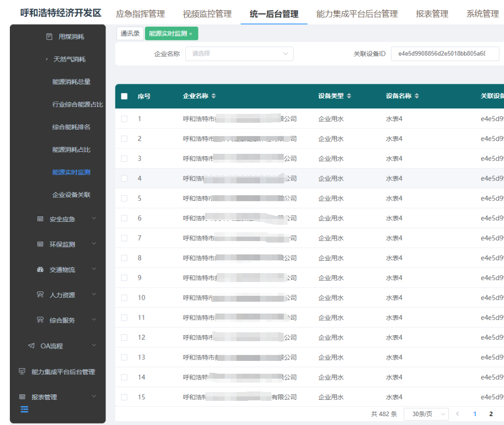Viewport: 504px width, 425px height.
Task: Open the 企业名称 select dropdown
Action: click(x=239, y=54)
